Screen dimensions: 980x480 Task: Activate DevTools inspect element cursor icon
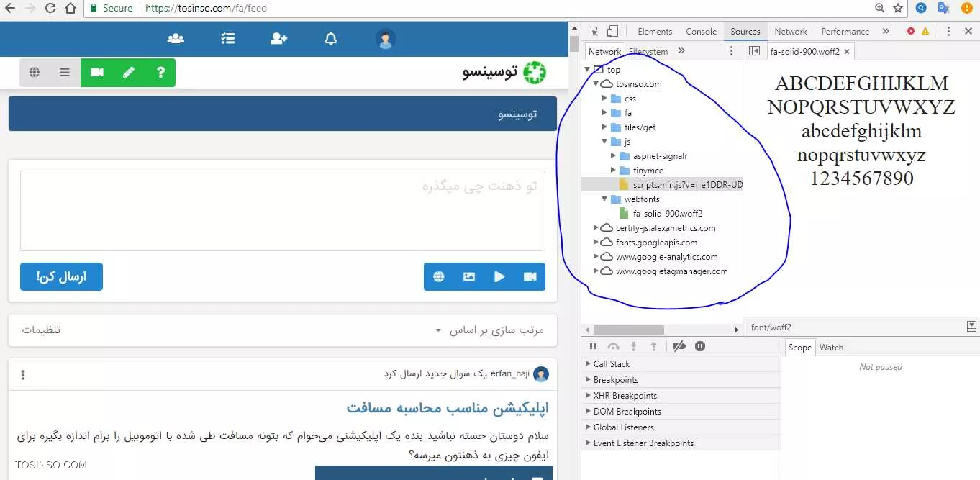pos(594,31)
